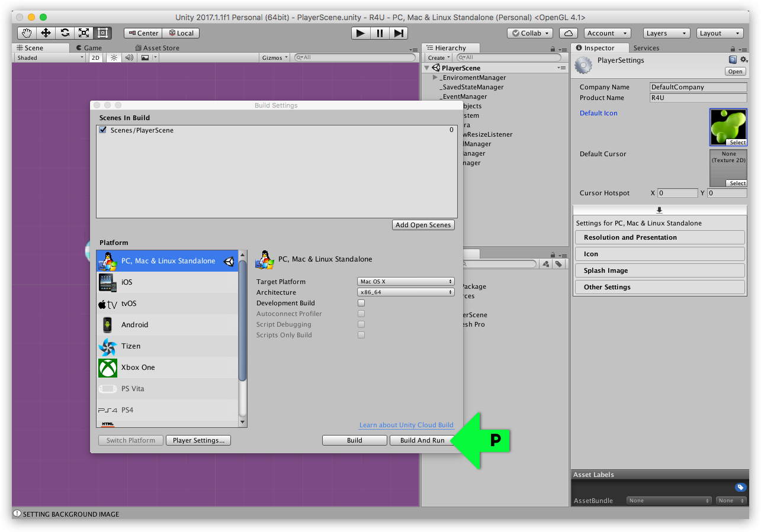Select iOS platform in Build Settings
The width and height of the screenshot is (761, 532).
click(168, 282)
